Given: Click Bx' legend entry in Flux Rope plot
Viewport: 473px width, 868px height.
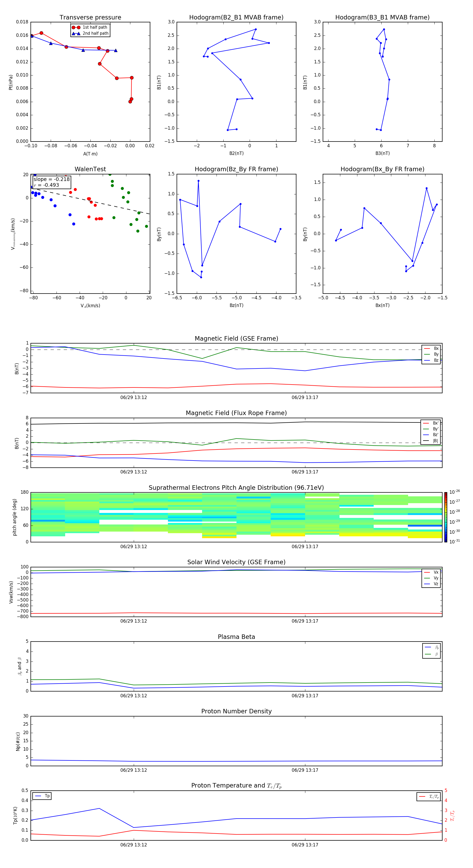Looking at the screenshot, I should click(431, 423).
